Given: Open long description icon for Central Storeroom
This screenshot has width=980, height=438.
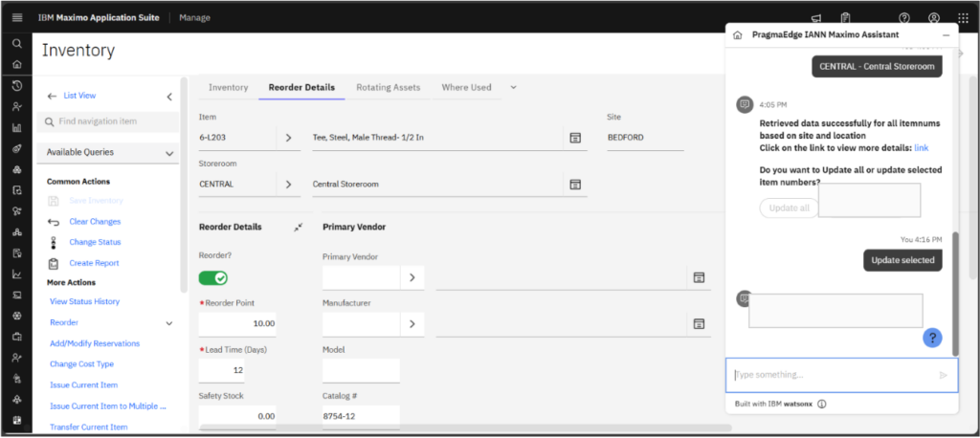Looking at the screenshot, I should tap(575, 185).
